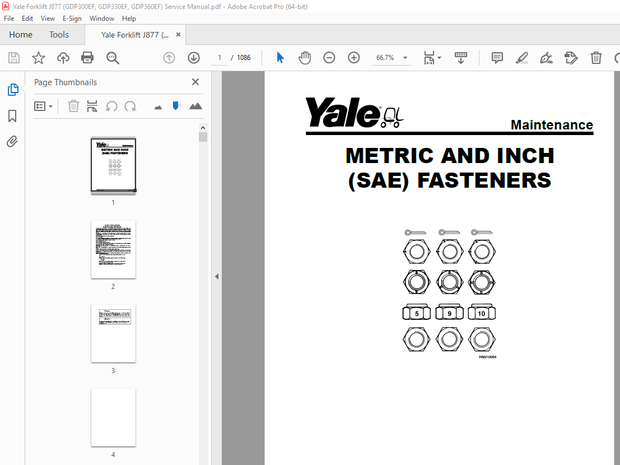The width and height of the screenshot is (620, 465).
Task: Open the File menu
Action: (9, 19)
